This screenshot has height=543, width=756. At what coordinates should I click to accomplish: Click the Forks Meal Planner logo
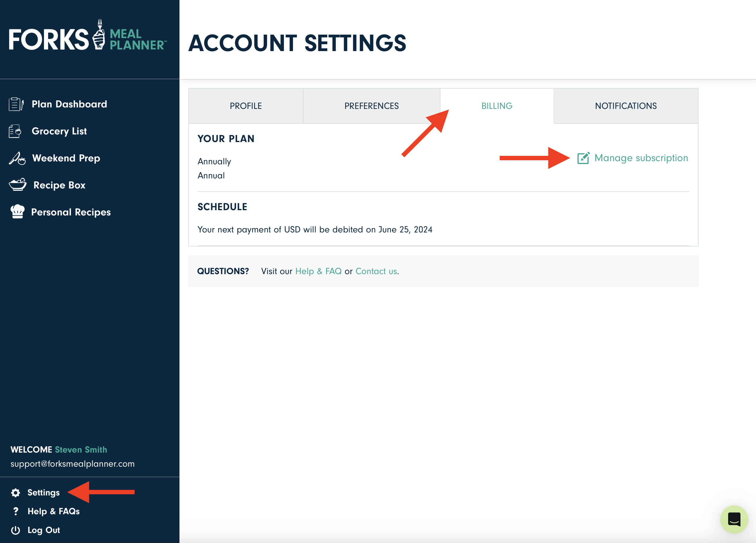(x=87, y=37)
